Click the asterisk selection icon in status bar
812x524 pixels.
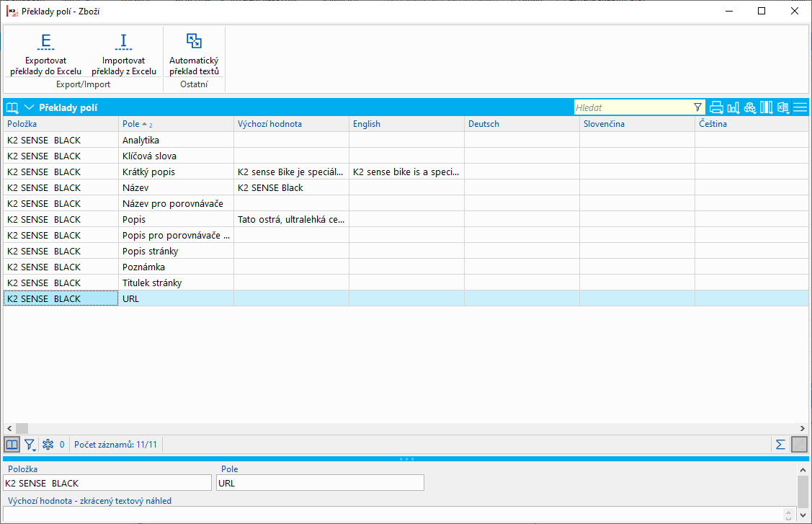(x=48, y=444)
